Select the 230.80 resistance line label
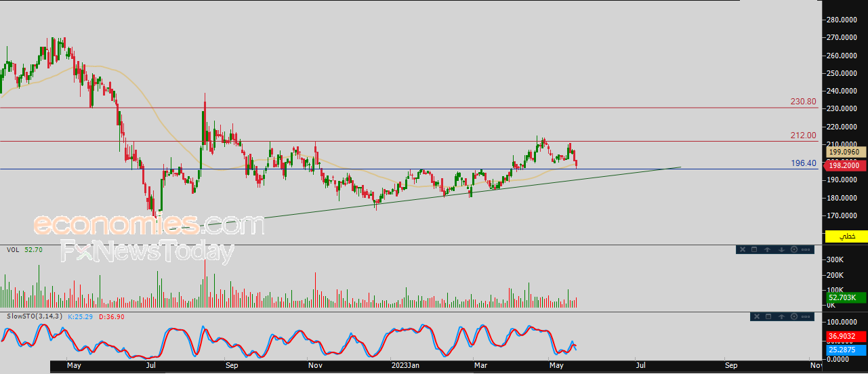Image resolution: width=868 pixels, height=374 pixels. 803,102
